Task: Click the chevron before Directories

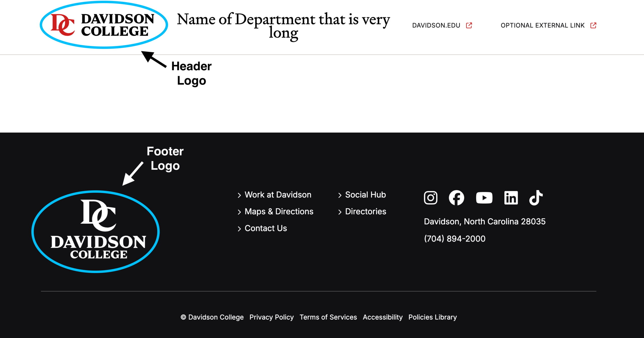Action: [340, 212]
